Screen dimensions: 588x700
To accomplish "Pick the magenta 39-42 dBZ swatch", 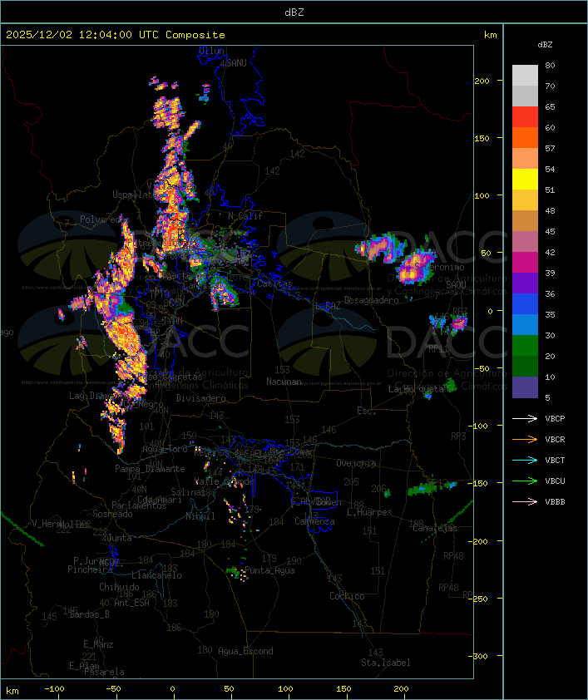I will pyautogui.click(x=525, y=263).
